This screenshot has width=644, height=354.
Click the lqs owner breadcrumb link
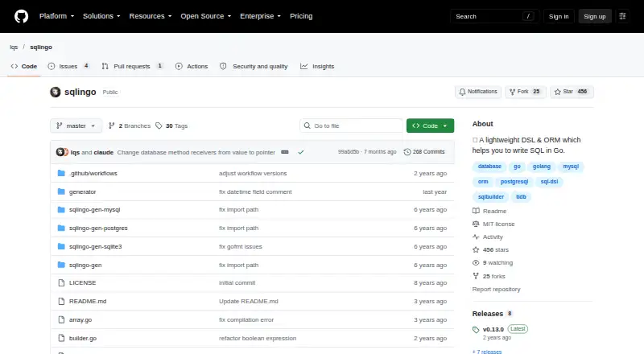14,47
